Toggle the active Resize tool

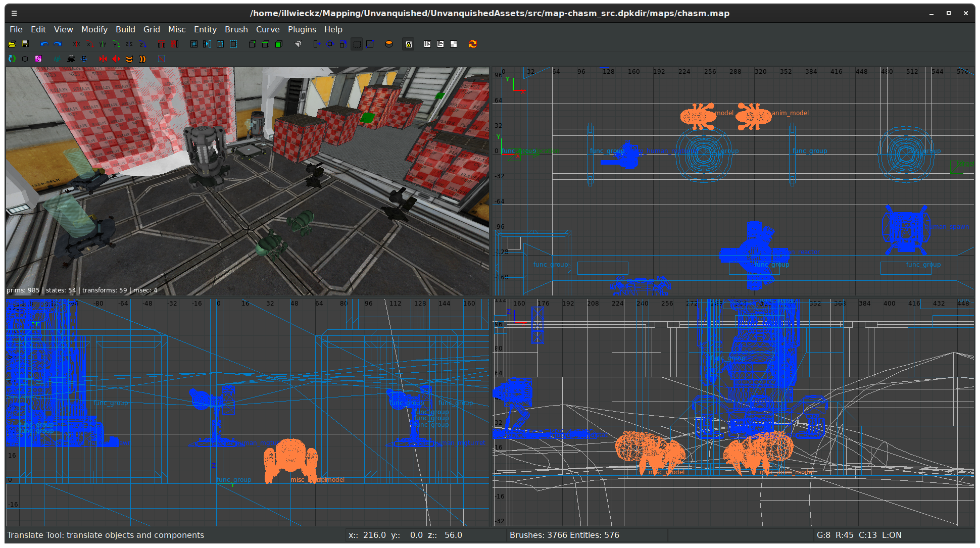tap(357, 44)
